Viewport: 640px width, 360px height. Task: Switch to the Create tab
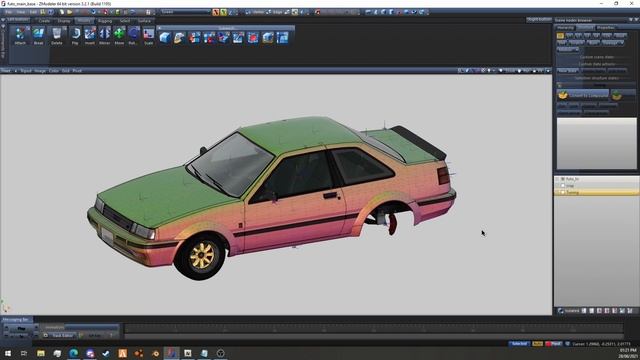coord(44,21)
